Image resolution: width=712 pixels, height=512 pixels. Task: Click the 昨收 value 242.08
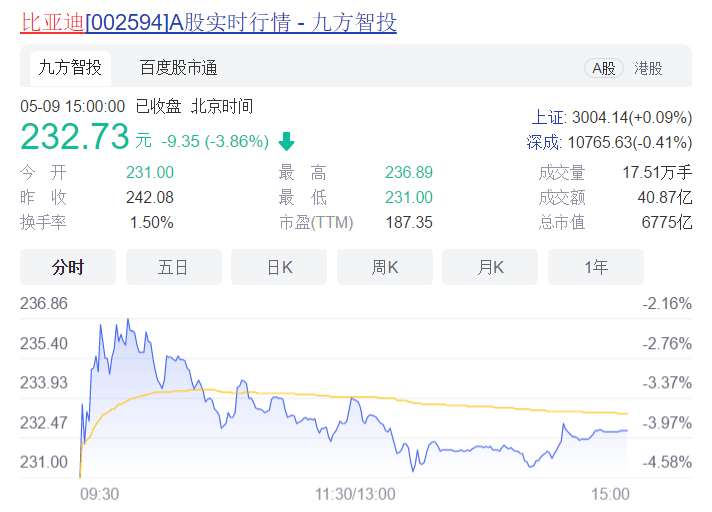(150, 197)
